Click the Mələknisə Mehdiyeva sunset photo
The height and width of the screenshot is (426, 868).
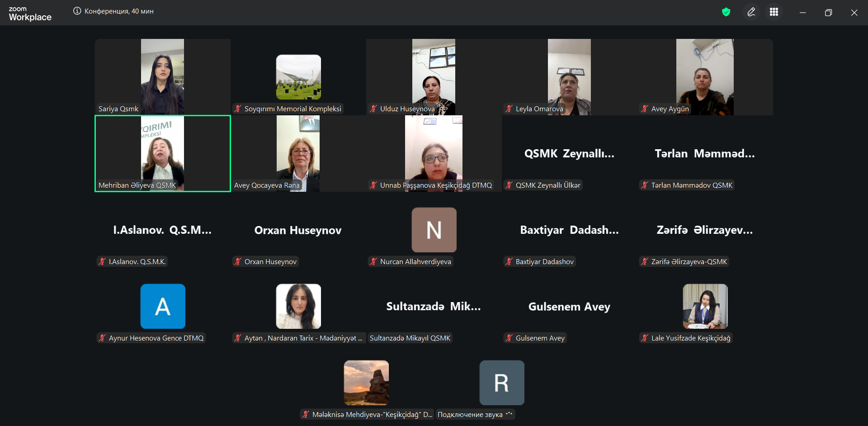(x=366, y=383)
